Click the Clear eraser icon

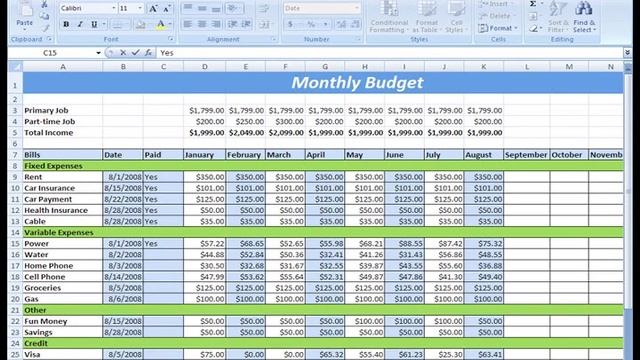point(533,29)
